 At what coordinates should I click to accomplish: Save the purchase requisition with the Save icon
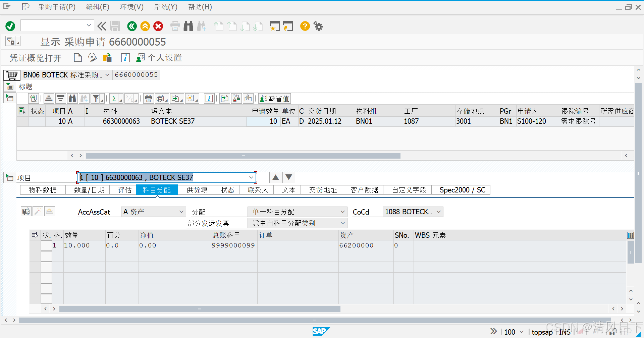(x=115, y=26)
